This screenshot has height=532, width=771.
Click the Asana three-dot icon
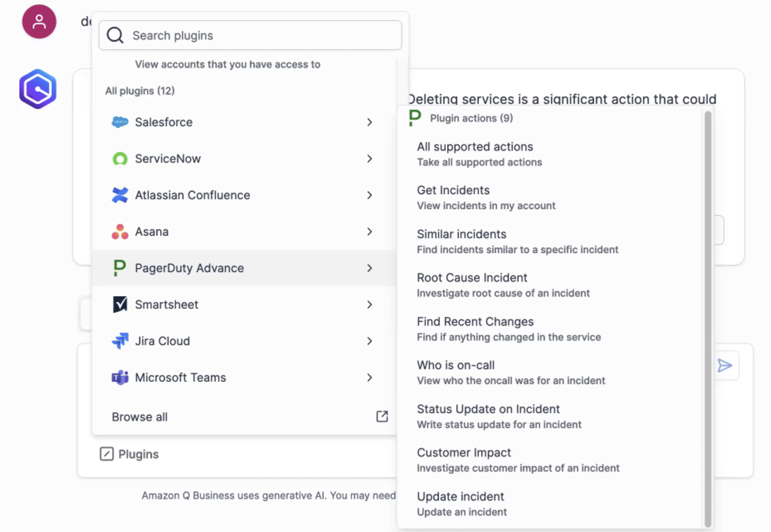tap(120, 232)
